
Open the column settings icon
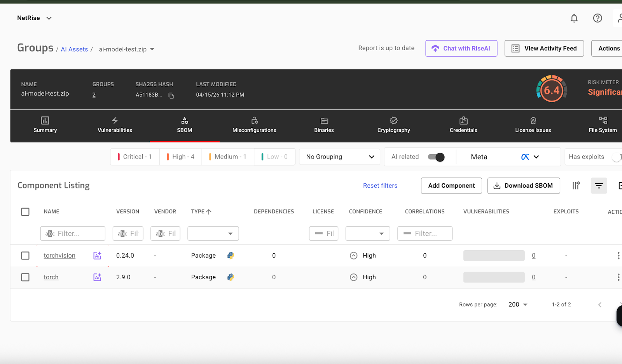click(576, 186)
